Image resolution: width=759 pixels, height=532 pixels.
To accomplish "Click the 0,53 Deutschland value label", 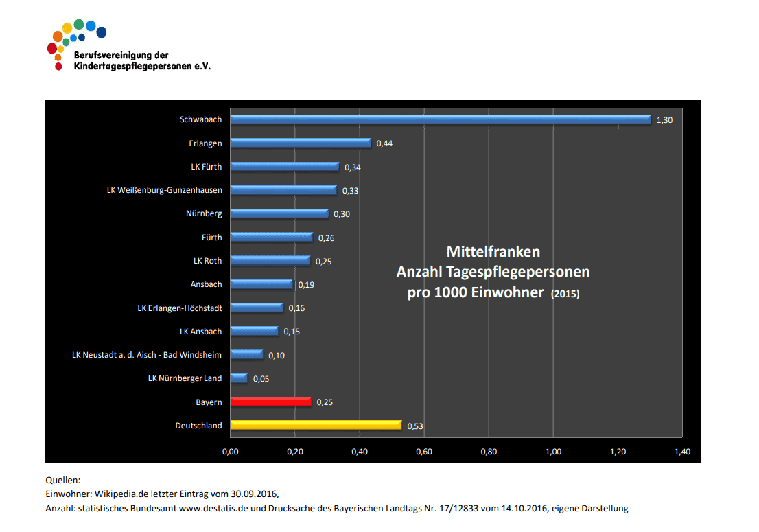I will click(414, 426).
